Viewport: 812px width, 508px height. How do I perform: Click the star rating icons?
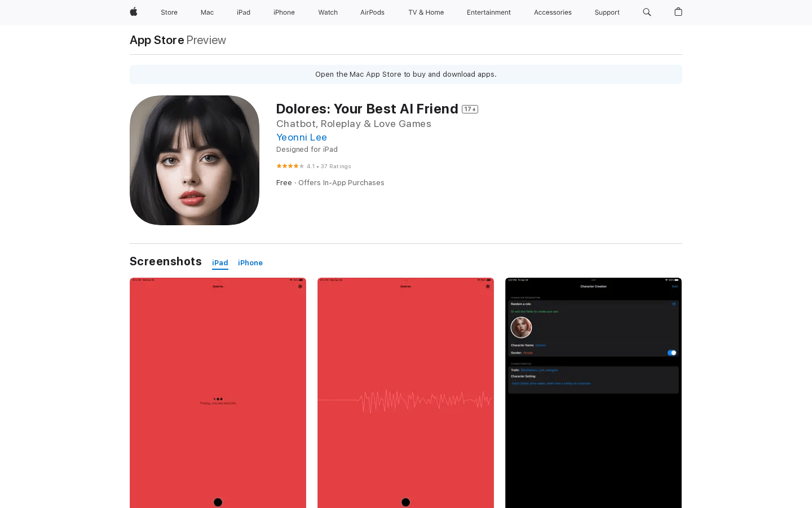(290, 166)
